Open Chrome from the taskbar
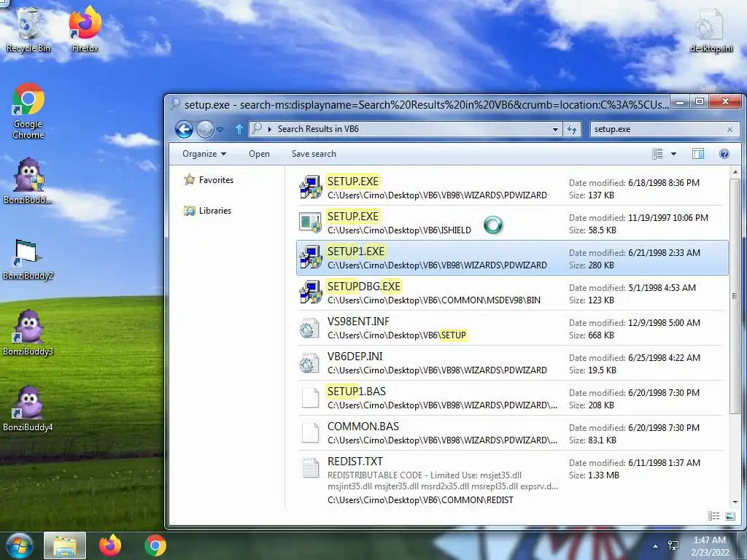Image resolution: width=747 pixels, height=560 pixels. 155,545
